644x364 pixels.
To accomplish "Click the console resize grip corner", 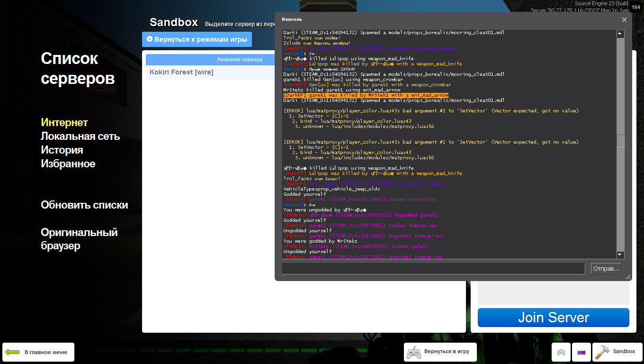I will tap(628, 277).
